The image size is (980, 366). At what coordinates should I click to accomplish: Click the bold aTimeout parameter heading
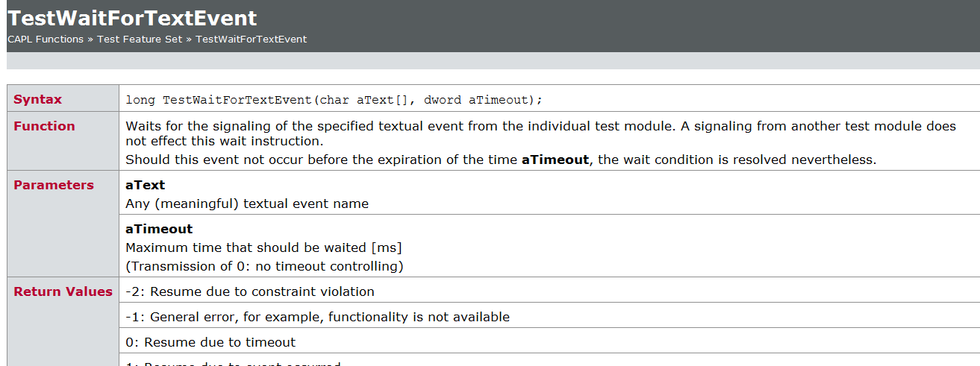tap(159, 229)
